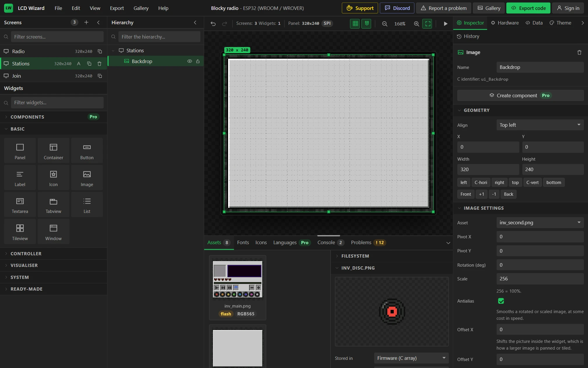Redo the last action

pyautogui.click(x=225, y=23)
